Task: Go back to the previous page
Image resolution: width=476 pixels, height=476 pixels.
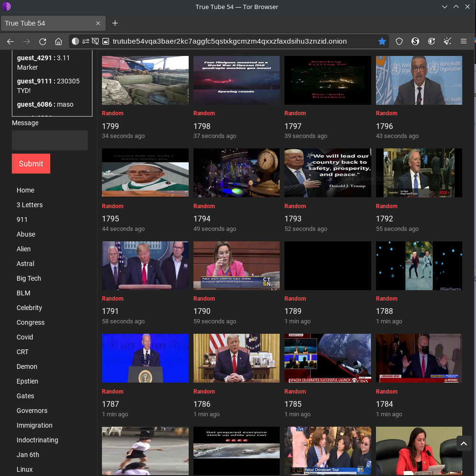Action: [x=10, y=41]
